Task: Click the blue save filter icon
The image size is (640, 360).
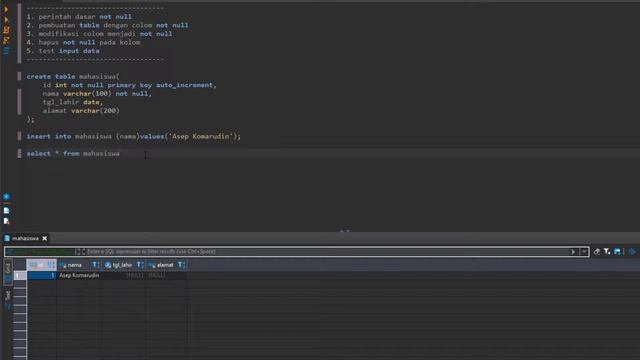Action: 618,252
